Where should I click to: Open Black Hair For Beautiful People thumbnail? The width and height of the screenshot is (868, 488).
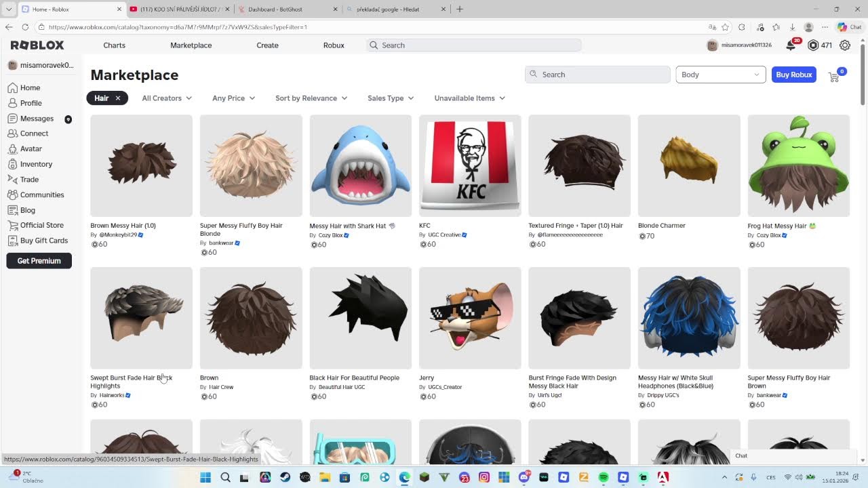pyautogui.click(x=361, y=318)
